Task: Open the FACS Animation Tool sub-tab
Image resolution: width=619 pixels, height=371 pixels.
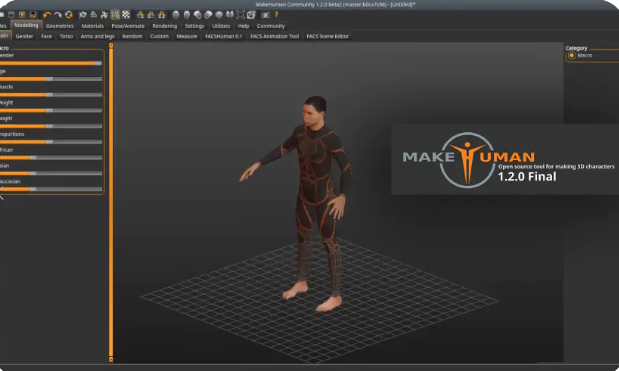Action: (x=274, y=36)
